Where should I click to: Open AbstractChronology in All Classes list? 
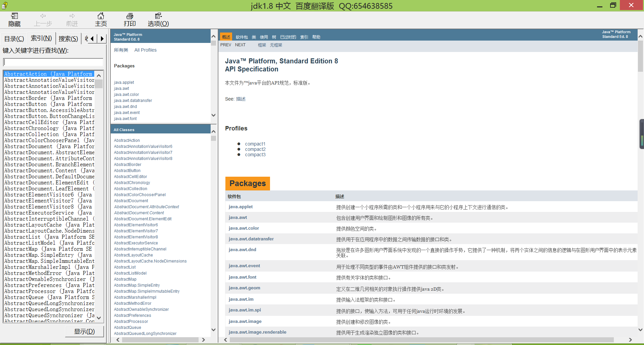pos(132,183)
